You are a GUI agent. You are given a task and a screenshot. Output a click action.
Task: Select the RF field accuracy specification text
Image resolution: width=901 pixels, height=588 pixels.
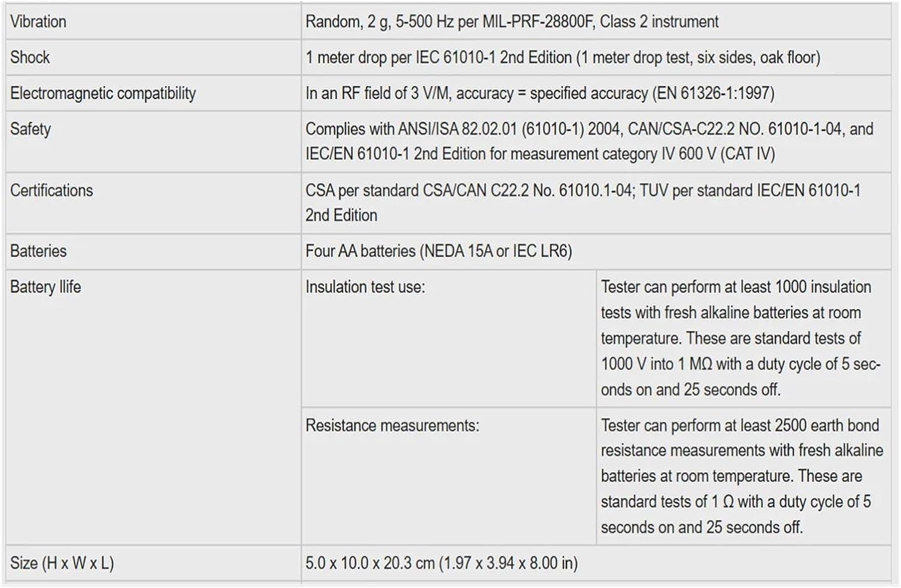click(539, 94)
